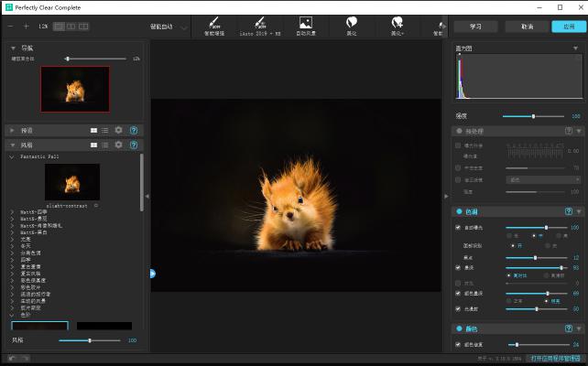
Task: Select the 冬天 style group item
Action: 25,246
